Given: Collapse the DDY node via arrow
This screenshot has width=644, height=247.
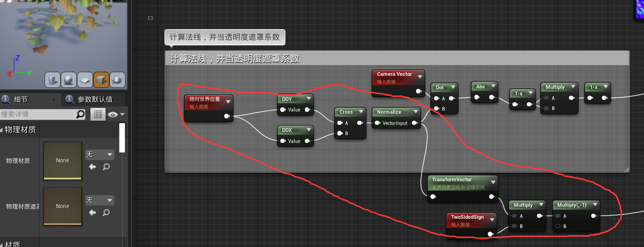Looking at the screenshot, I should [309, 99].
